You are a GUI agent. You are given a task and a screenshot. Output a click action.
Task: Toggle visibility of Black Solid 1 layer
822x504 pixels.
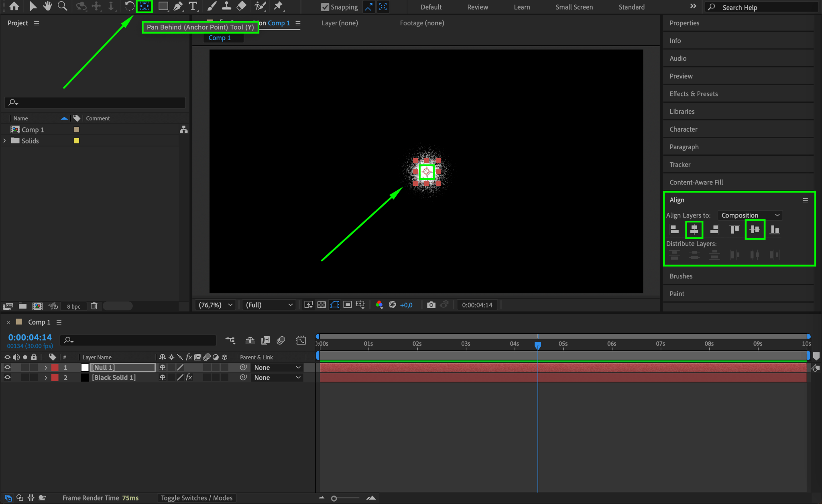point(7,378)
